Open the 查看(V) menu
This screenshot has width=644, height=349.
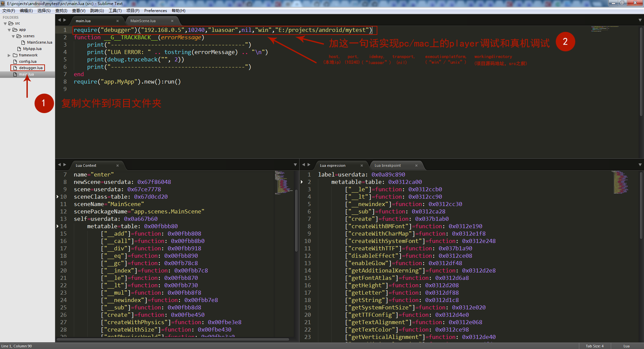[79, 11]
